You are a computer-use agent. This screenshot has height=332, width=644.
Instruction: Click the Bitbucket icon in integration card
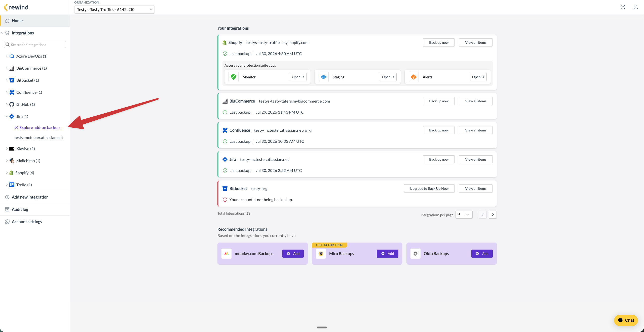[225, 188]
